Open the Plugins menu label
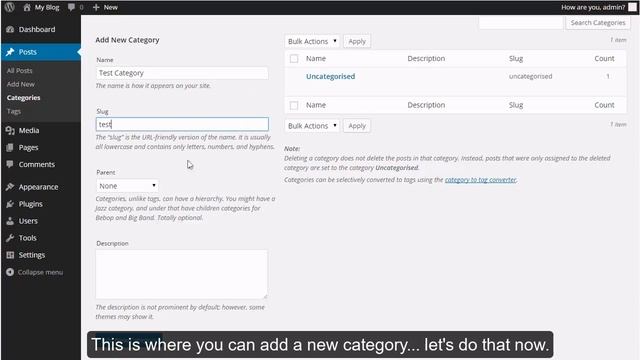This screenshot has height=360, width=640. 31,204
